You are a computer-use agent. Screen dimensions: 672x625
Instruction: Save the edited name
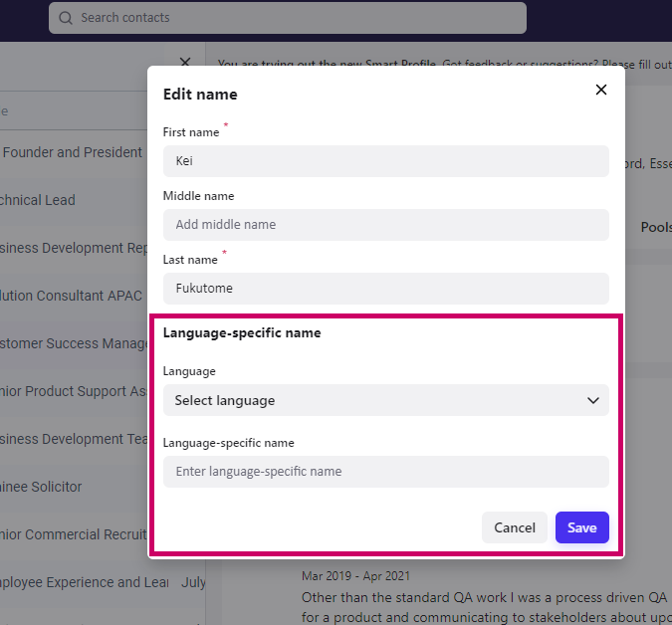[582, 527]
